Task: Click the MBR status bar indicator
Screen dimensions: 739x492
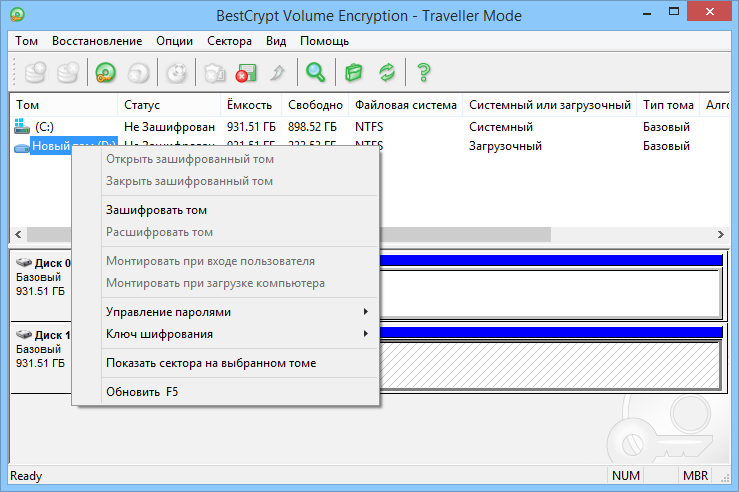Action: 695,476
